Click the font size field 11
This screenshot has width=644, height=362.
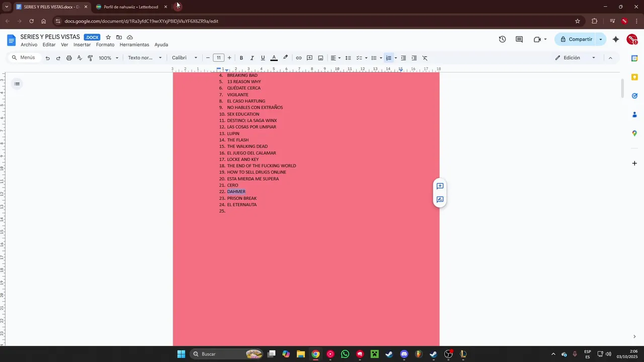[x=218, y=58]
